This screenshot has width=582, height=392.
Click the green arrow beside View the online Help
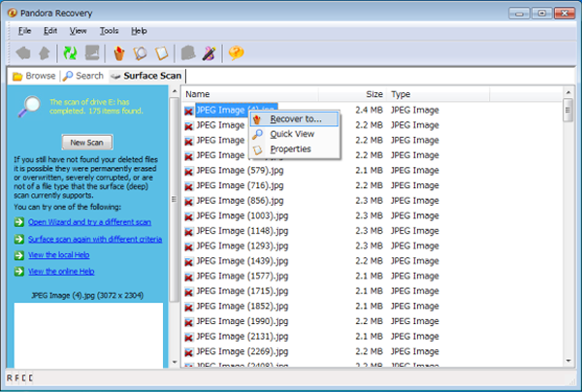19,272
